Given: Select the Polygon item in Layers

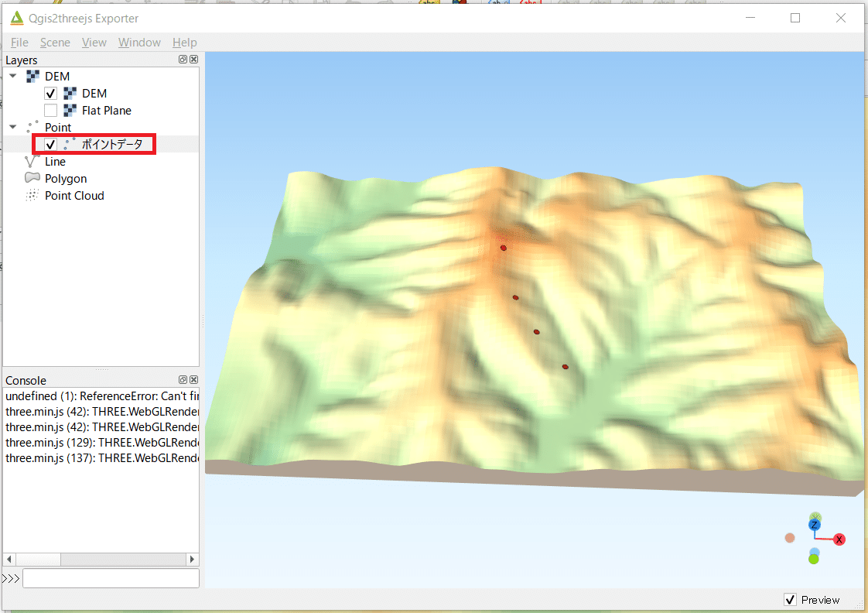Looking at the screenshot, I should pos(66,179).
